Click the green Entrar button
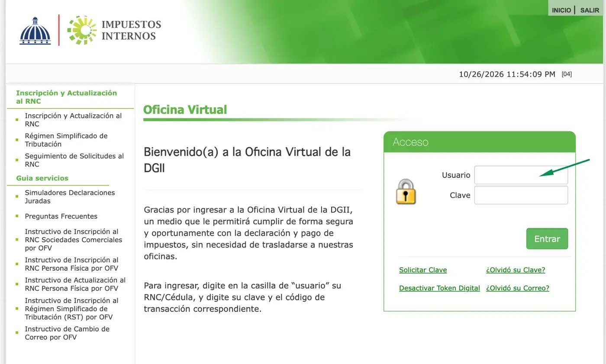 (547, 239)
